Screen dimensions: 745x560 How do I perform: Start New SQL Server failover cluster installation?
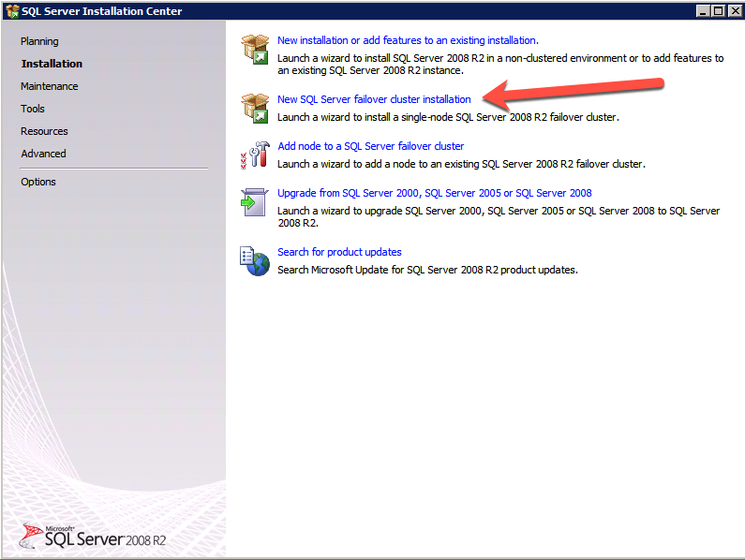[x=375, y=99]
